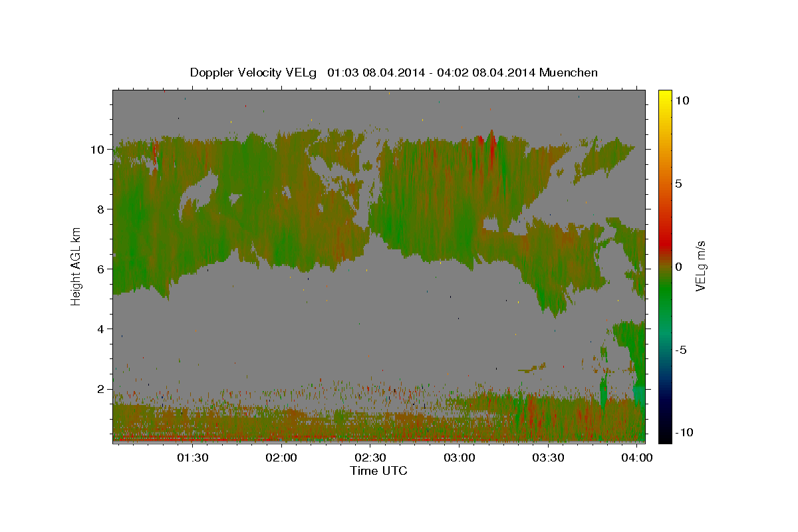Click the 03:30 time tick label
The width and height of the screenshot is (798, 532).
pyautogui.click(x=549, y=458)
